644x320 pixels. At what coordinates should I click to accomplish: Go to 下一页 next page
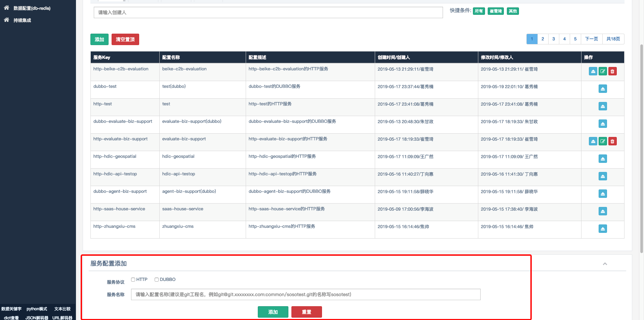[x=592, y=39]
